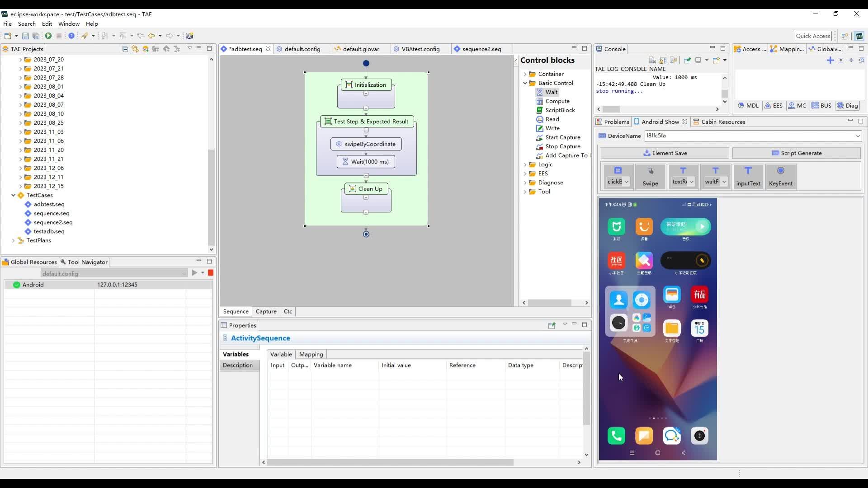Click the Properties horizontal scrollbar

coord(390,462)
